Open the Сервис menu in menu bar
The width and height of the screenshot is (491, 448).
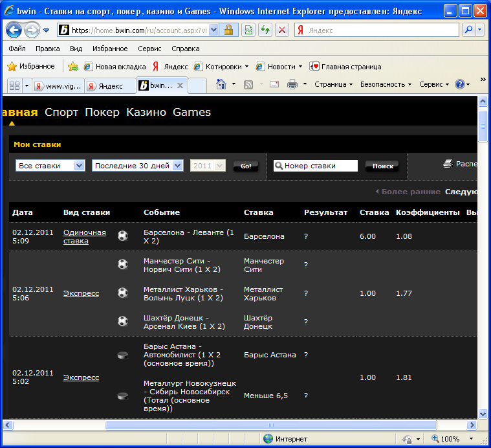pyautogui.click(x=149, y=49)
